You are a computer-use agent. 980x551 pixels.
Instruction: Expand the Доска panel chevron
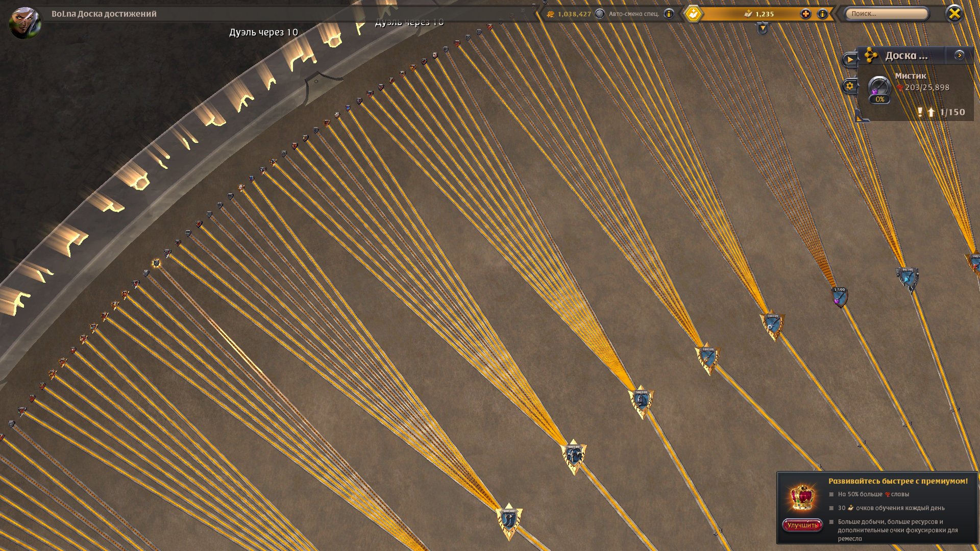click(x=959, y=55)
